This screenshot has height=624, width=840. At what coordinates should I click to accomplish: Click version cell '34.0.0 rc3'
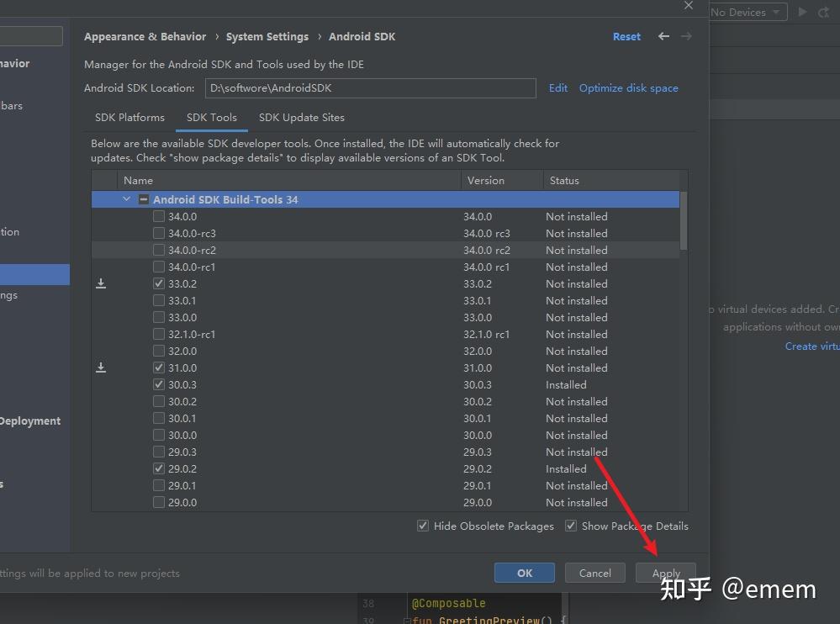tap(487, 233)
